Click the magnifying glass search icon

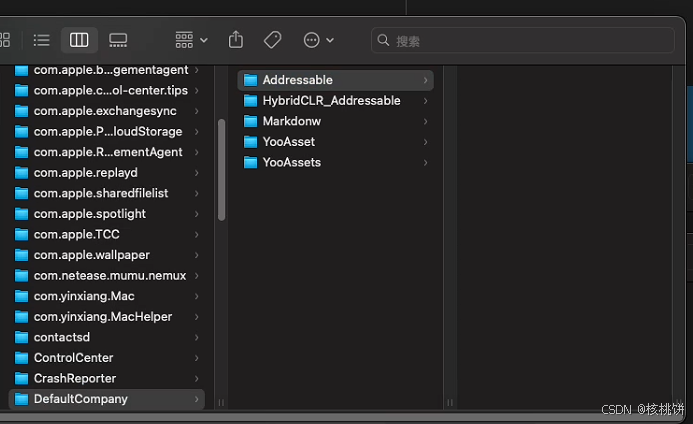point(383,41)
